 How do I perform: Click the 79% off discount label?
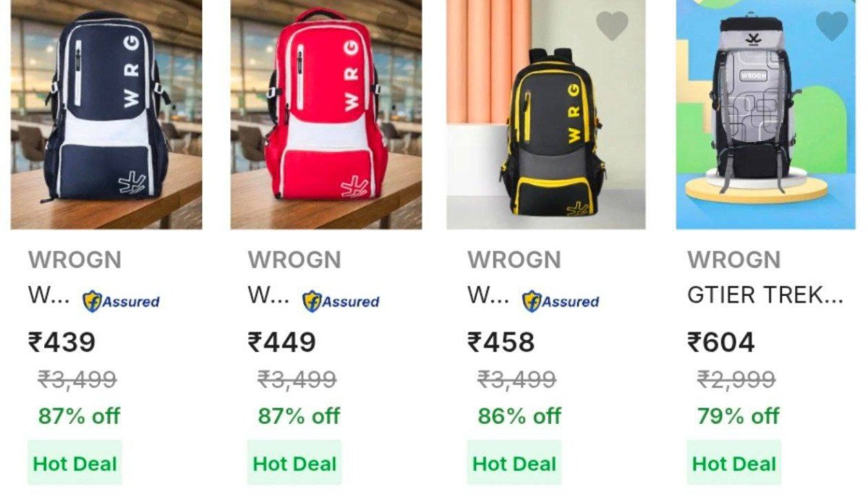(739, 416)
